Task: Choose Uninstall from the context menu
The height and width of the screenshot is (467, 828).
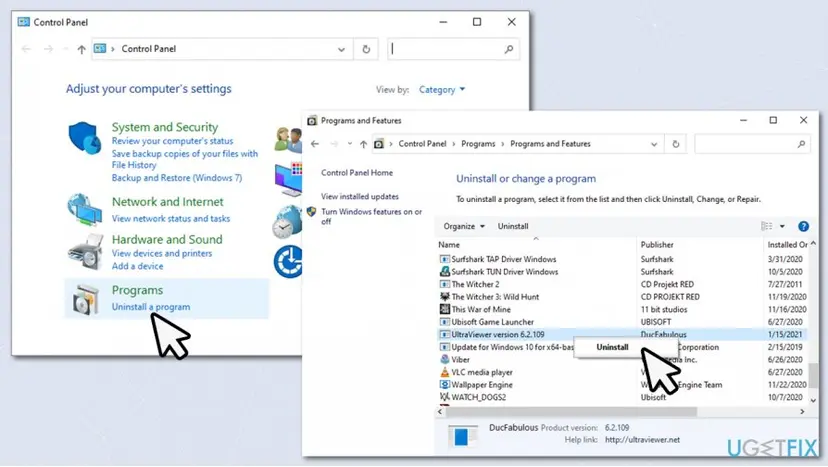Action: [x=613, y=347]
